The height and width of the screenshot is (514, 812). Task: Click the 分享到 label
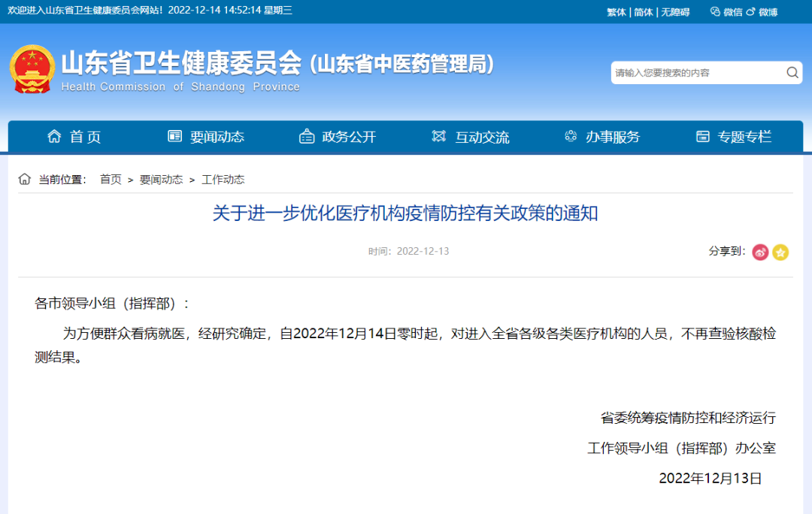727,251
